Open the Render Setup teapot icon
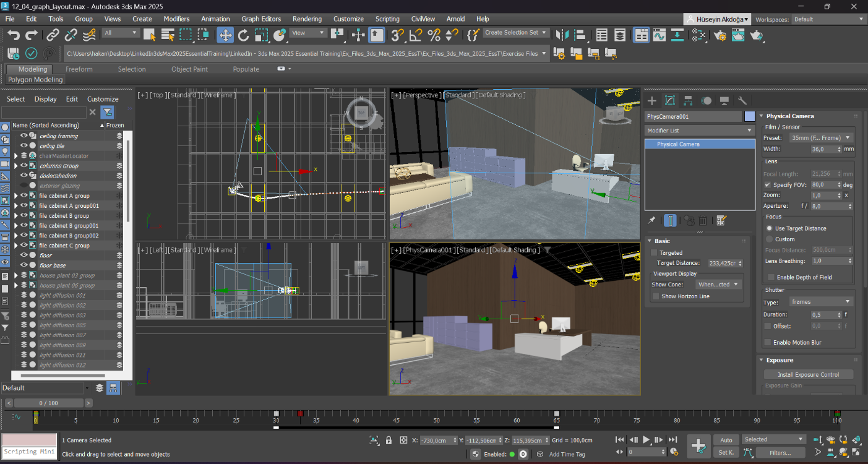 [720, 35]
